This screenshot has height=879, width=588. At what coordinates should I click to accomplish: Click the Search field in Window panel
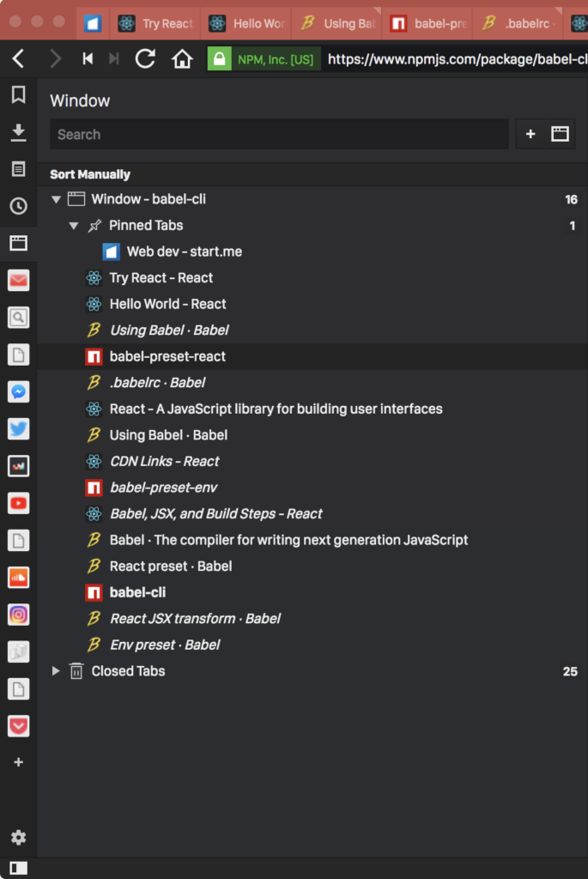pyautogui.click(x=279, y=134)
